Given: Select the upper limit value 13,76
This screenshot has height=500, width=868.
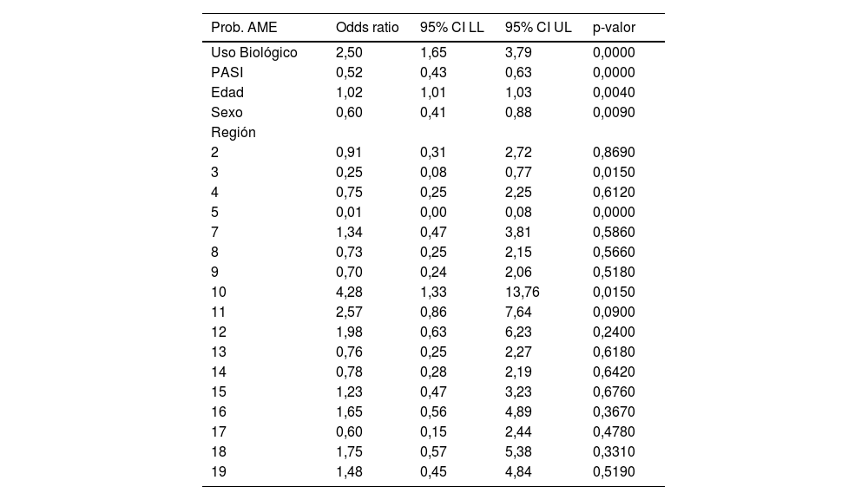Looking at the screenshot, I should 523,292.
